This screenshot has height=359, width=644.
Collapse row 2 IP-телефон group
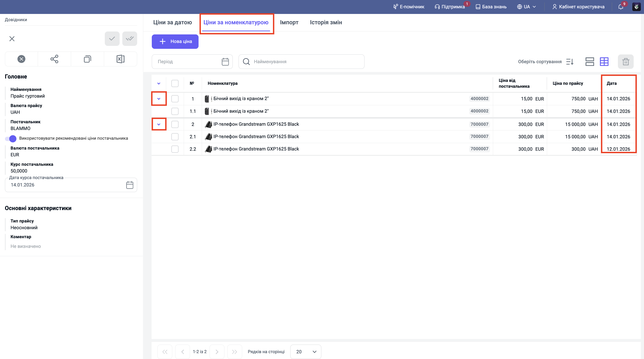[159, 124]
